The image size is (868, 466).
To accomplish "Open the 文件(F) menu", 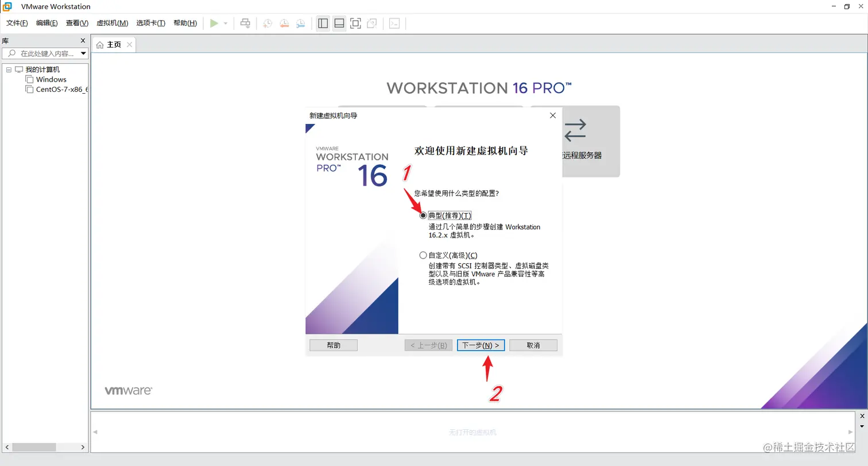I will coord(17,23).
